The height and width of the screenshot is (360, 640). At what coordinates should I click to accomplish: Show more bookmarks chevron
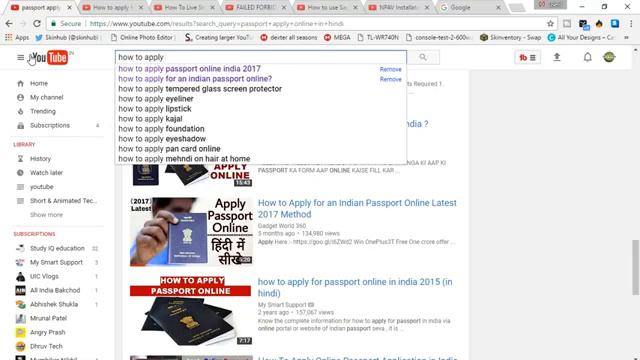tap(627, 38)
